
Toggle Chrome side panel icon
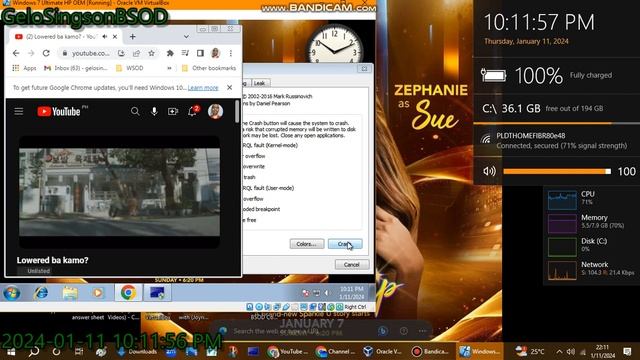[200, 53]
